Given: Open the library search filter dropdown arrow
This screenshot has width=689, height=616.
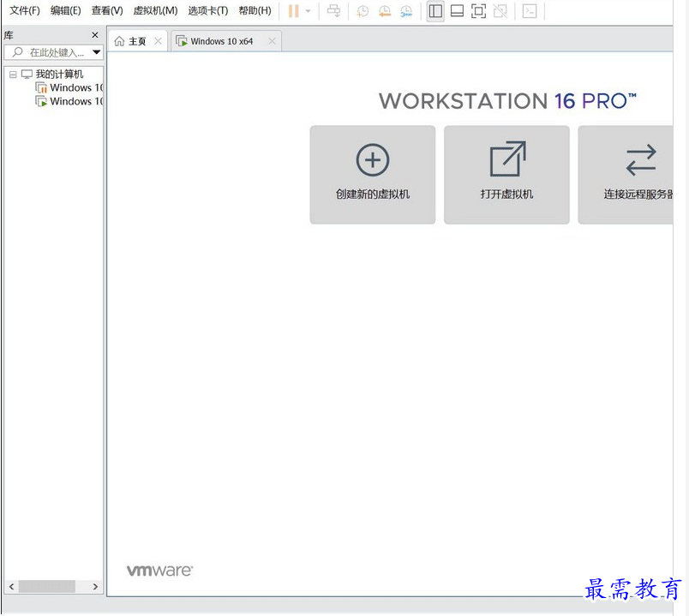Looking at the screenshot, I should [x=97, y=52].
